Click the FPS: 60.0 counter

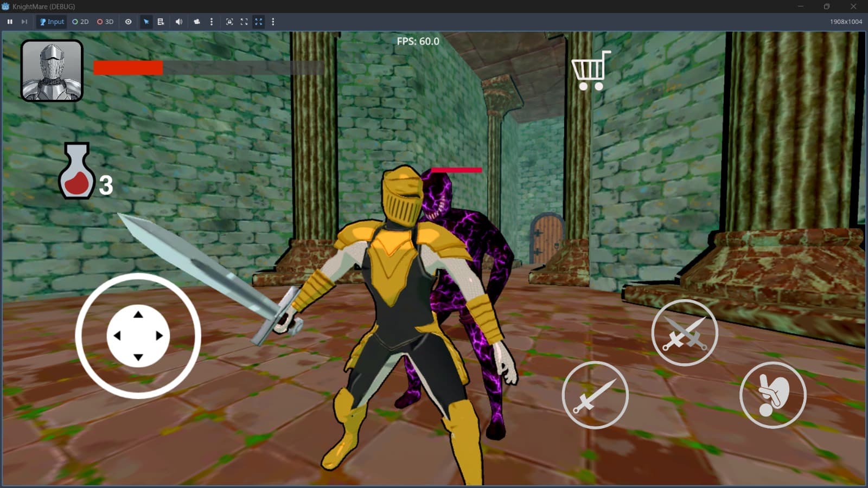(418, 41)
